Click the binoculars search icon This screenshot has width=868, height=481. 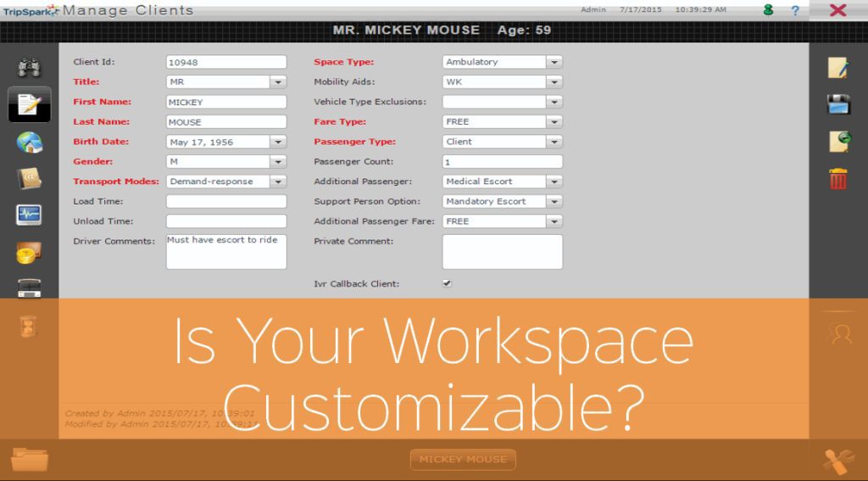click(29, 68)
